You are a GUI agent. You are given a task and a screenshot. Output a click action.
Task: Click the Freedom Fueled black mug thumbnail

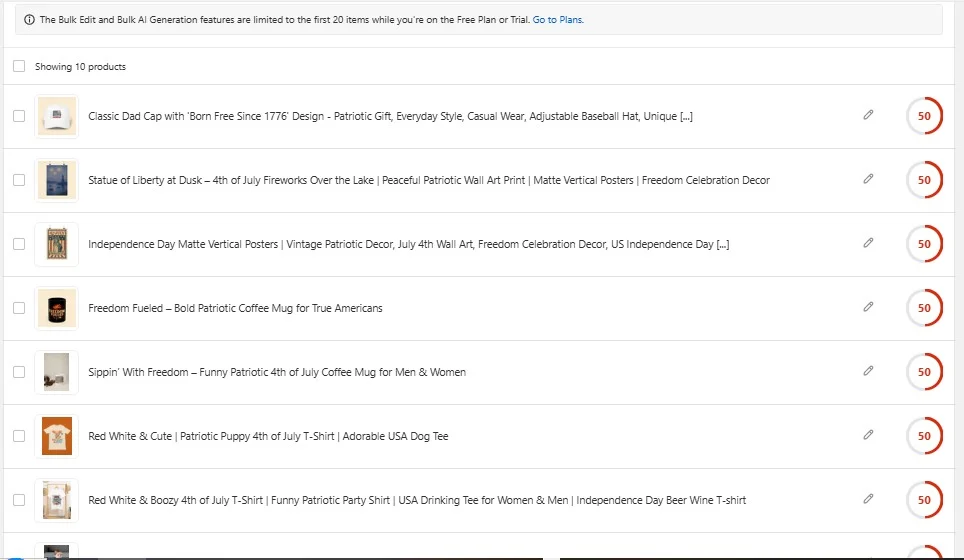[56, 308]
